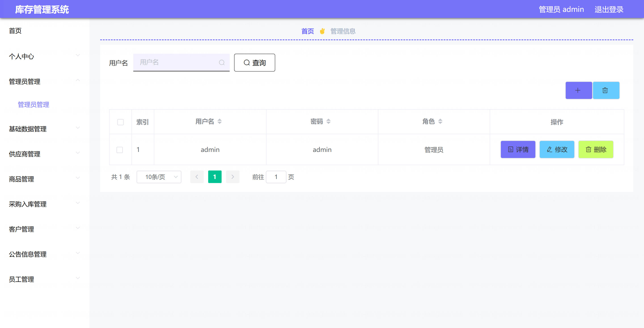
Task: Click 首页 breadcrumb link
Action: (307, 31)
